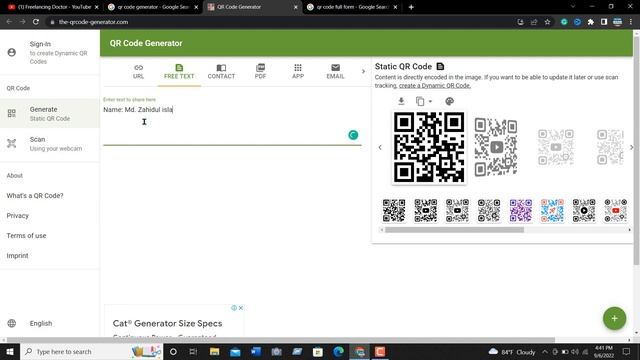The width and height of the screenshot is (640, 360).
Task: Pick the purple QR code style
Action: point(521,211)
